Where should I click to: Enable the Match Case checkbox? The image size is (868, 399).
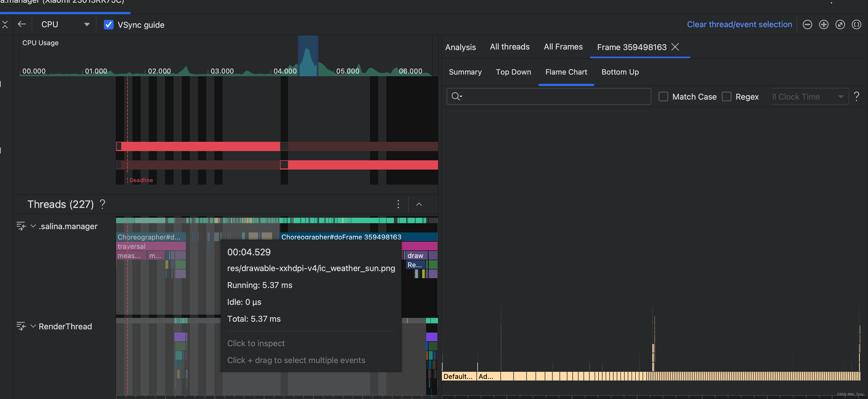663,97
